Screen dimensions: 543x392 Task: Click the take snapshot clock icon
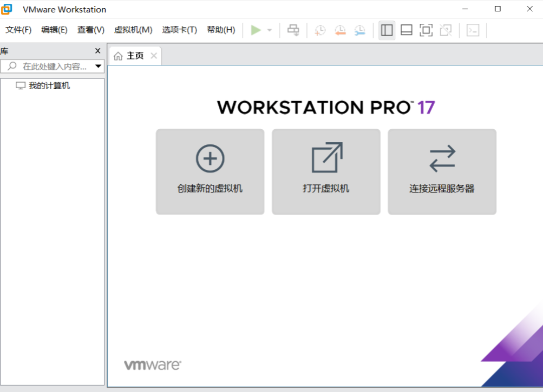click(x=320, y=30)
